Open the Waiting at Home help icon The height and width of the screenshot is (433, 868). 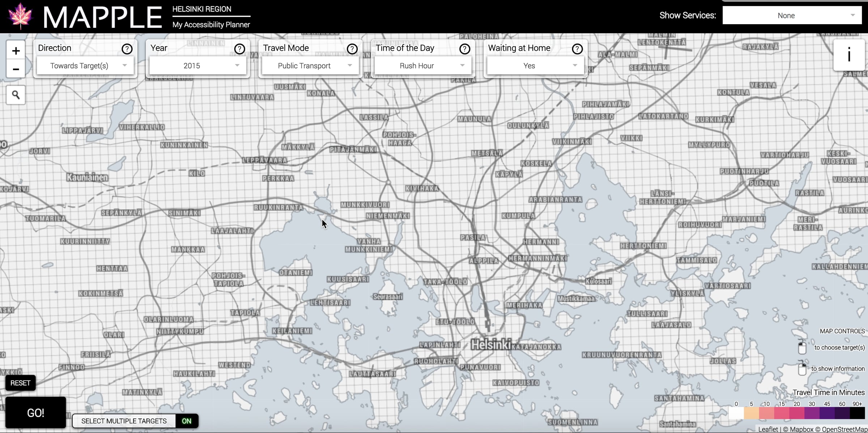point(577,49)
